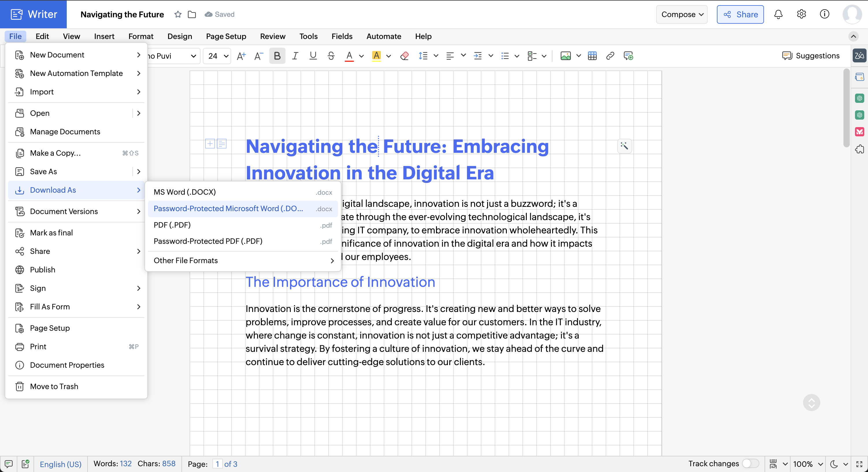Insert a table from the toolbar

click(592, 56)
